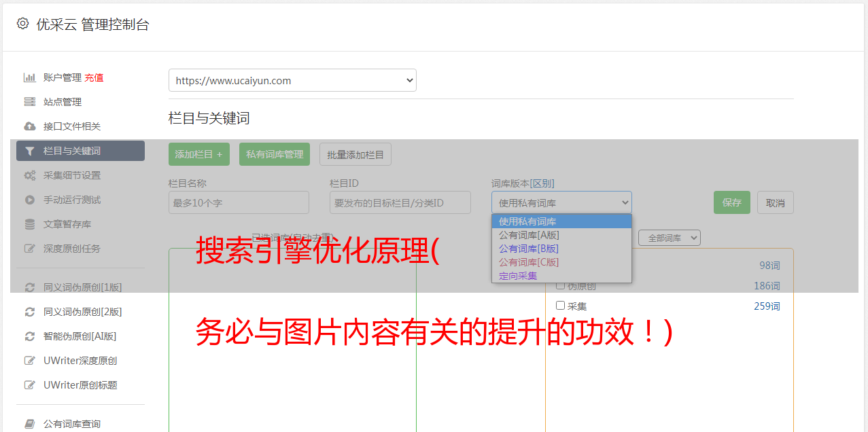Click the cloud upload icon for 接口文件相关
Viewport: 868px width, 432px height.
(29, 126)
